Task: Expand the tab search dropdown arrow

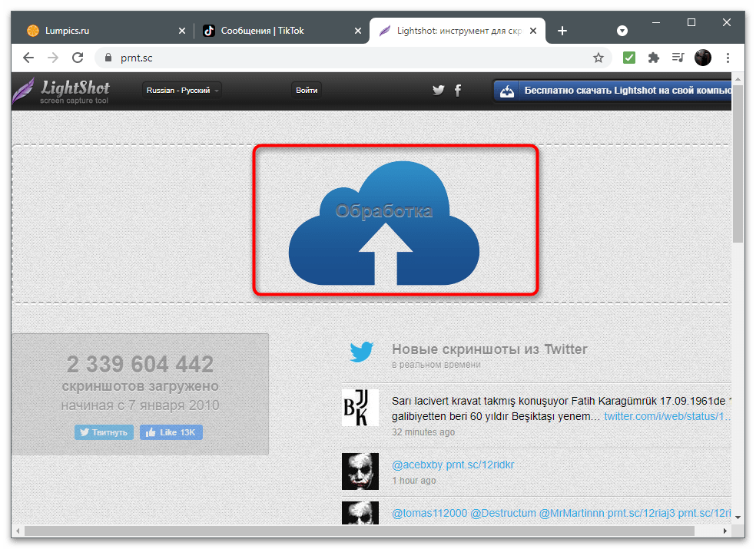Action: click(622, 31)
